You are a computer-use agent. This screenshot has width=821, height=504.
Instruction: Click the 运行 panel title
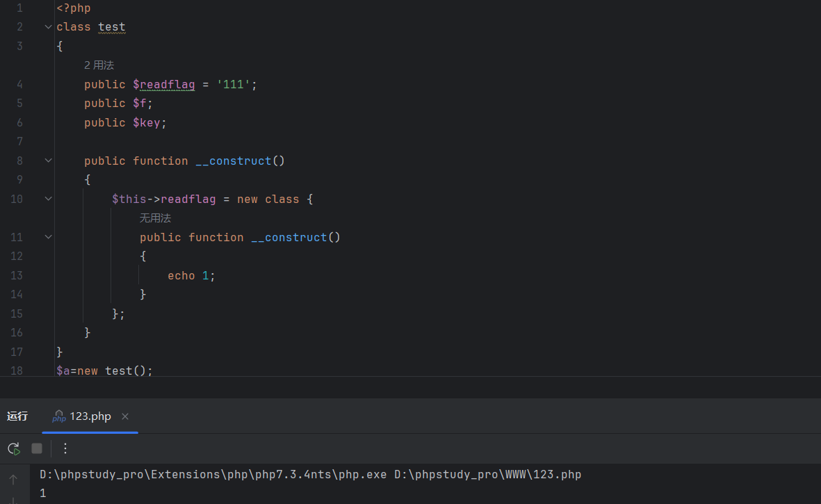[17, 416]
